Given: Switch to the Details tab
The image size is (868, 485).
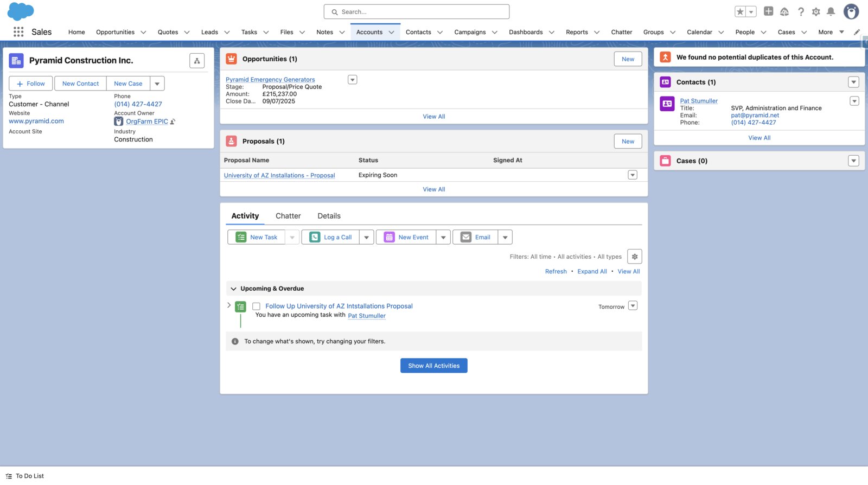Looking at the screenshot, I should tap(329, 216).
